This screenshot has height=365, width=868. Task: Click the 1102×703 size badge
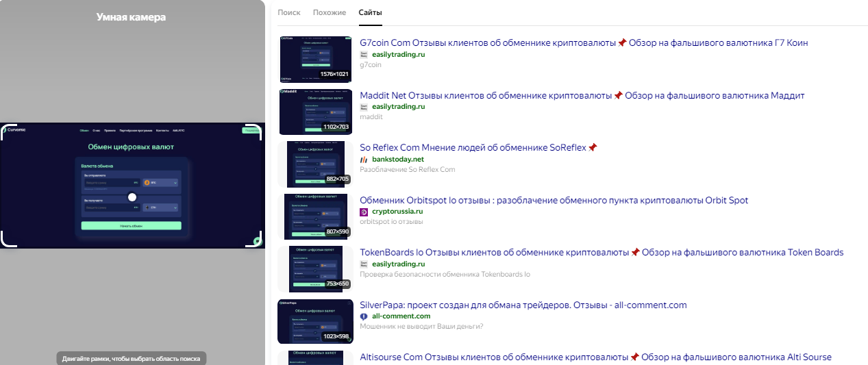(336, 127)
